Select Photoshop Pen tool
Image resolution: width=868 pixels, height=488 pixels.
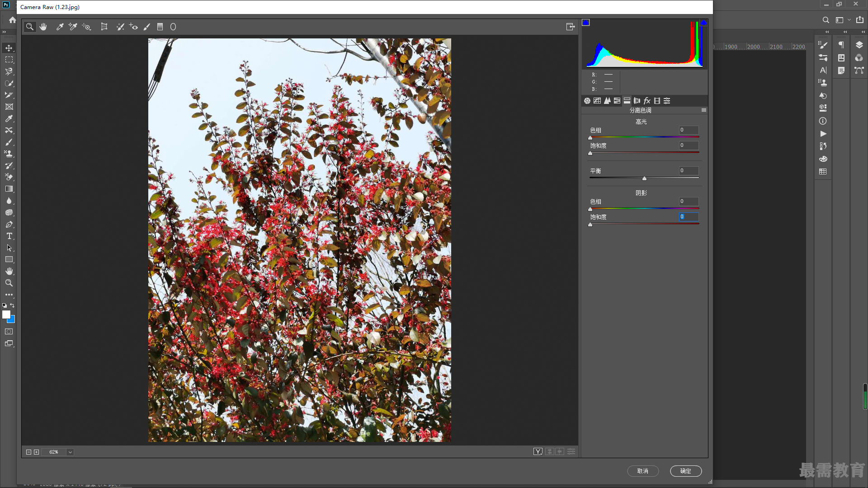point(9,224)
